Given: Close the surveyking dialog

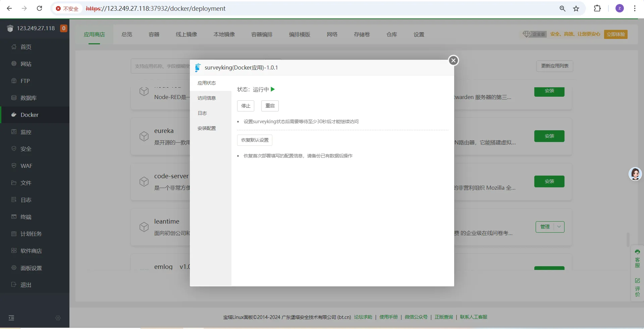Looking at the screenshot, I should tap(453, 60).
